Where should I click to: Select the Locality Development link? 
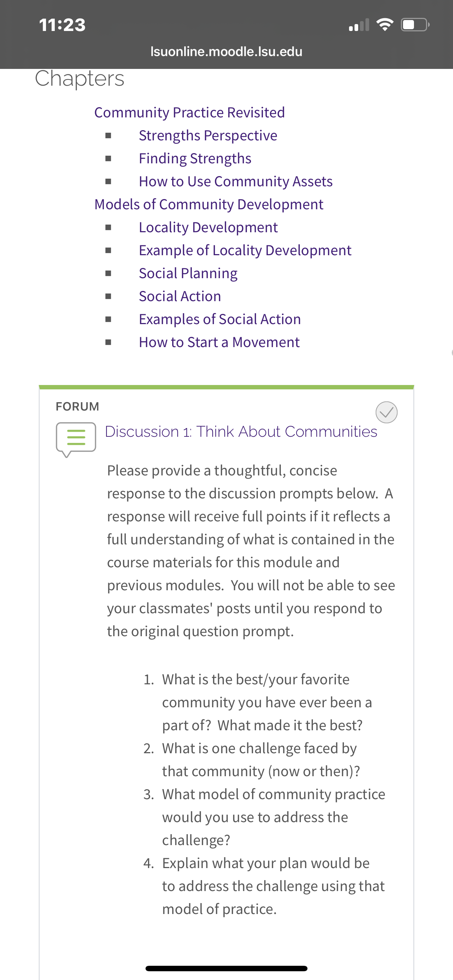[x=208, y=227]
